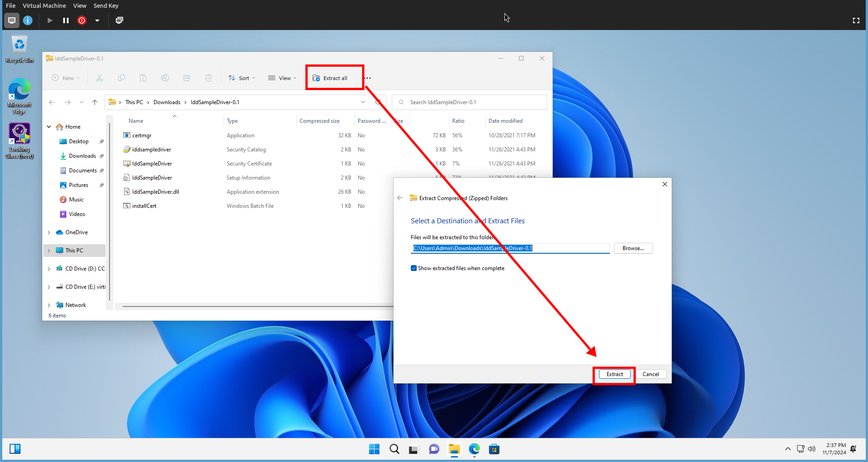Open the See more ellipsis menu
The width and height of the screenshot is (868, 462).
tap(368, 78)
